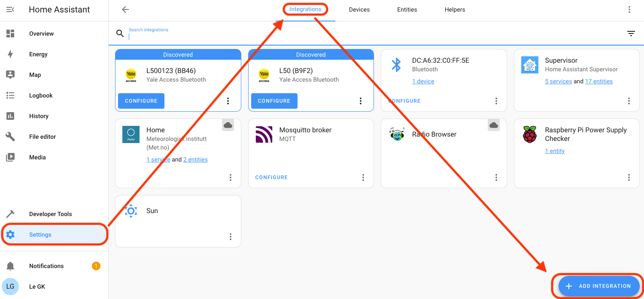The width and height of the screenshot is (644, 299).
Task: Collapse the sidebar with the menu icon
Action: (10, 9)
